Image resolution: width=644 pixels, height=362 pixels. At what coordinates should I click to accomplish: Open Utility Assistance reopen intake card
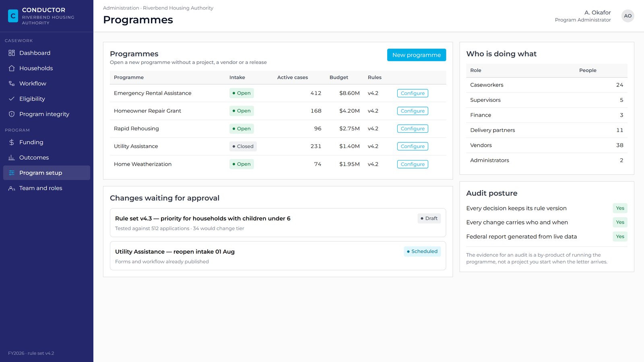(x=278, y=256)
